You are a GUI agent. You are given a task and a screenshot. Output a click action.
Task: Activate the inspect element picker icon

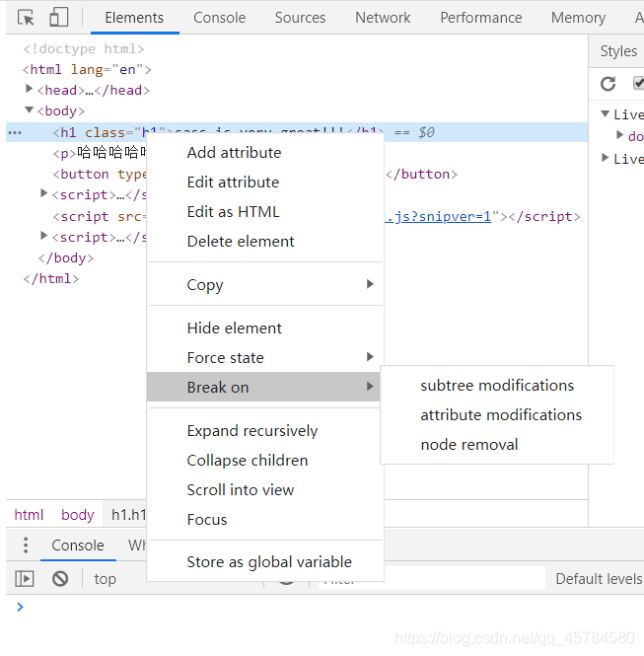[x=26, y=18]
